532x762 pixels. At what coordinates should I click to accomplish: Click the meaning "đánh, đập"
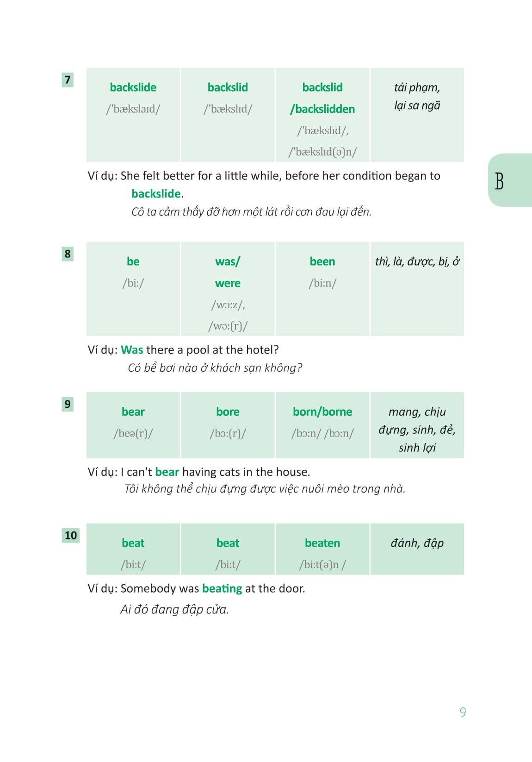pos(417,543)
